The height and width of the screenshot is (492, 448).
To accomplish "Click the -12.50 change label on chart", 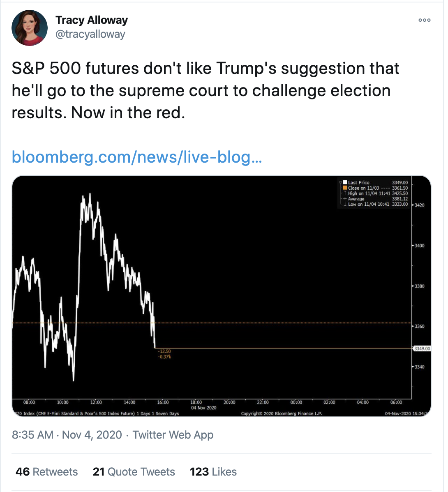I will pos(164,352).
